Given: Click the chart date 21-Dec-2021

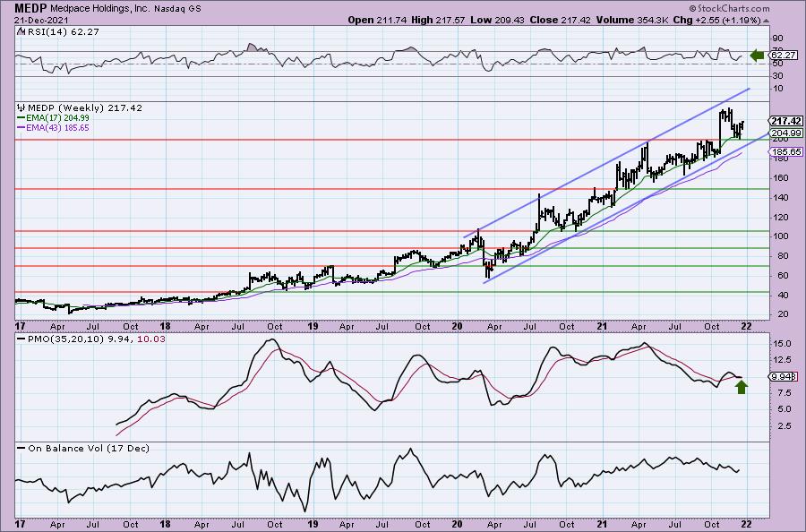Looking at the screenshot, I should click(39, 20).
